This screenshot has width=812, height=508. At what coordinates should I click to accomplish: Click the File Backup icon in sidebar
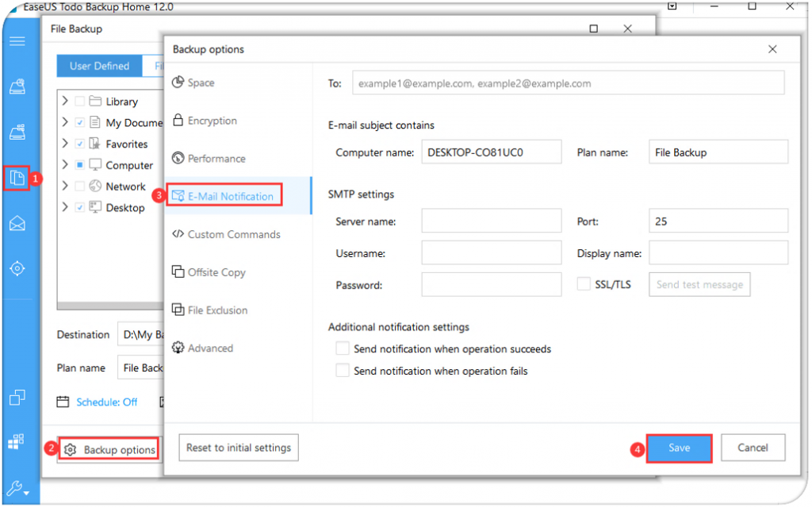click(x=17, y=179)
